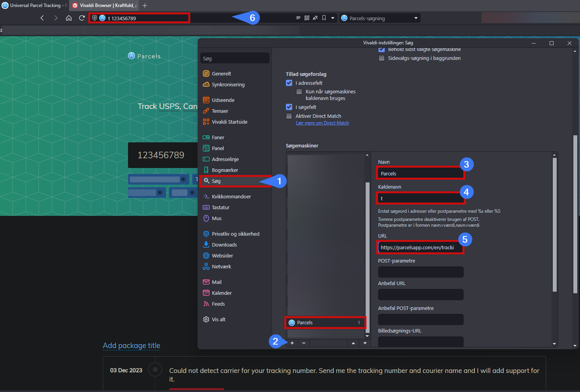Move the search engine down in list

pyautogui.click(x=365, y=343)
